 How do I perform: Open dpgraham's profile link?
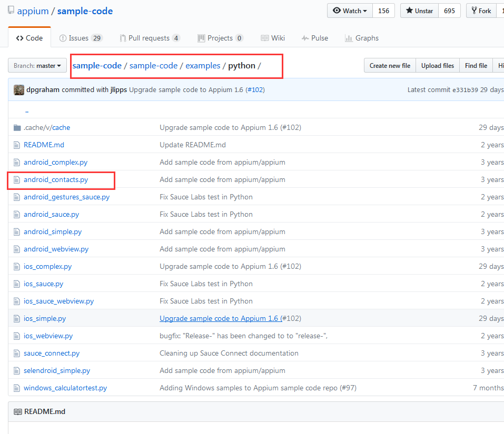click(43, 89)
